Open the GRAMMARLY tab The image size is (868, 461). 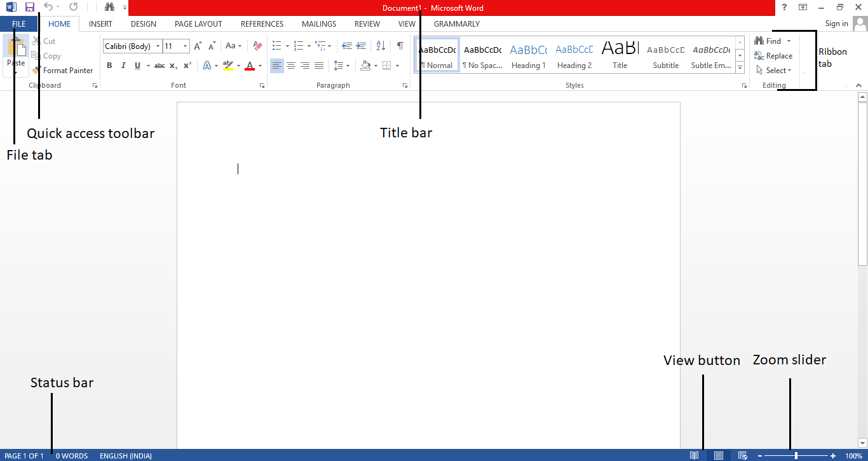456,24
